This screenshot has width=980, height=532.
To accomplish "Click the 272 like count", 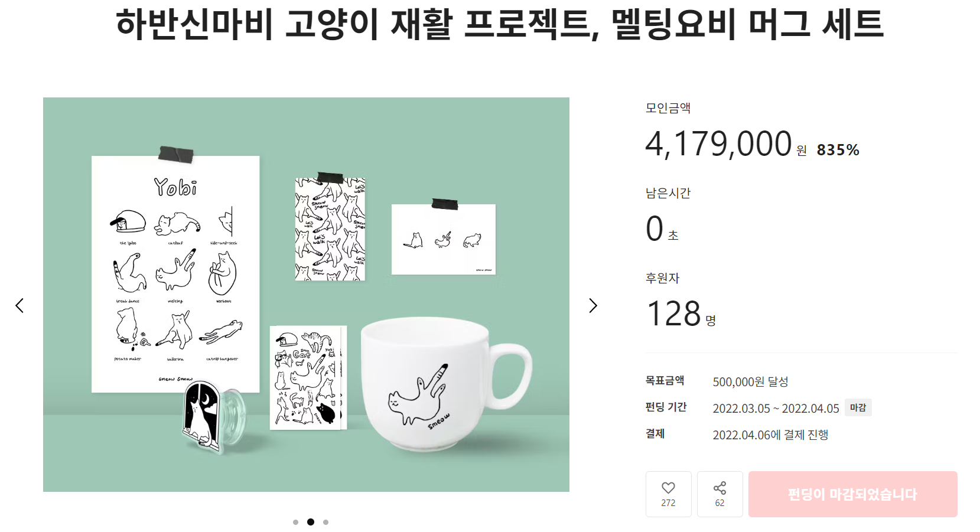I will (668, 503).
